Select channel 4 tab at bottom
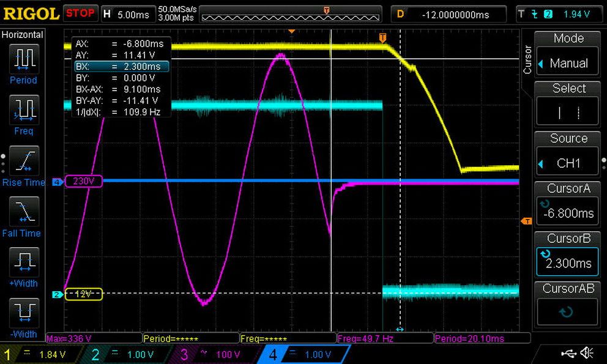The image size is (607, 364). (x=304, y=354)
